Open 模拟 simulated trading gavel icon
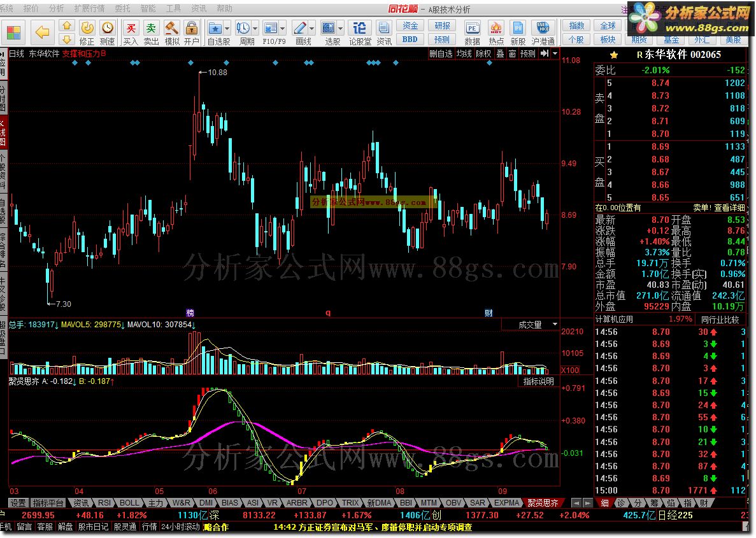This screenshot has height=538, width=756. [172, 32]
